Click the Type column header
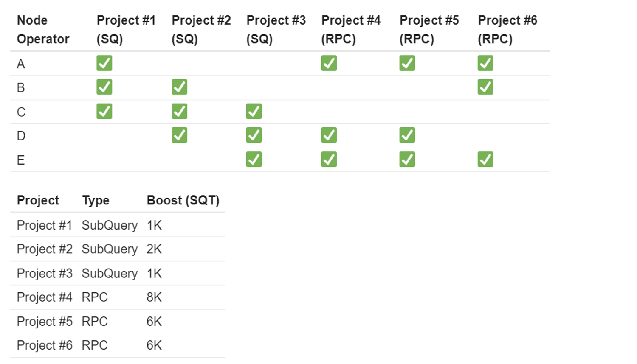The height and width of the screenshot is (364, 637). click(96, 200)
